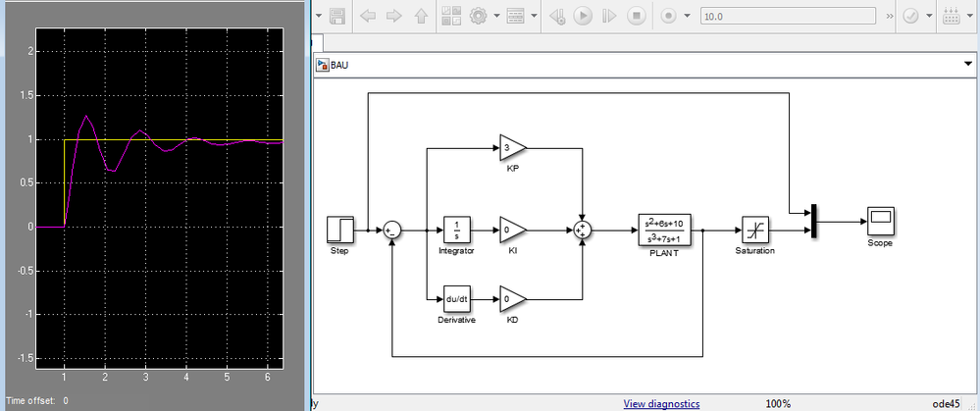
Task: Open Model Configuration Parameters gear
Action: [478, 16]
